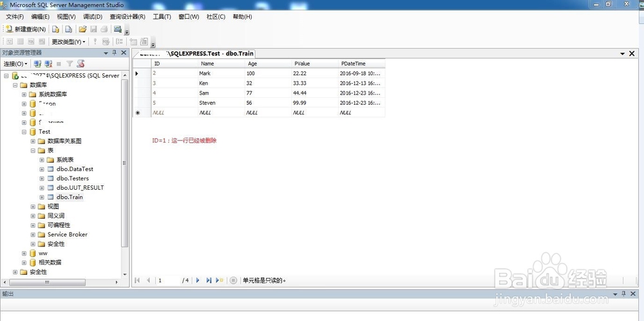This screenshot has height=321, width=644.
Task: Open the 文件(F) menu
Action: tap(15, 17)
